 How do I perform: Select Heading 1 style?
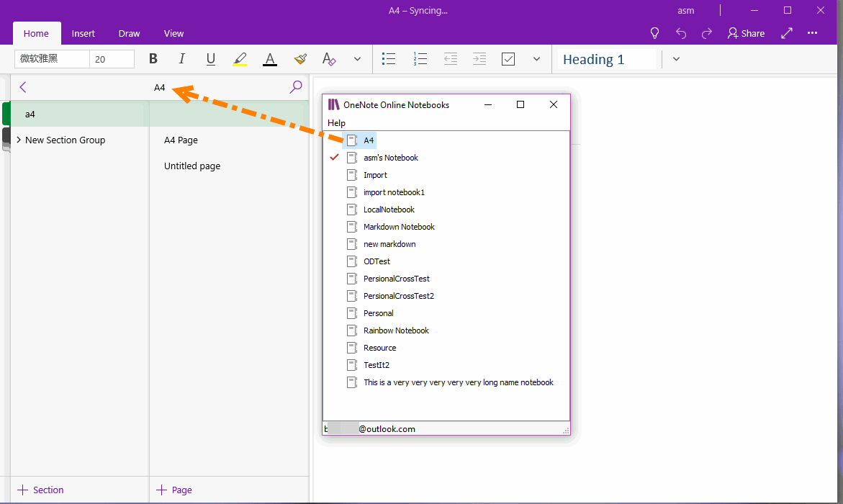pos(607,59)
